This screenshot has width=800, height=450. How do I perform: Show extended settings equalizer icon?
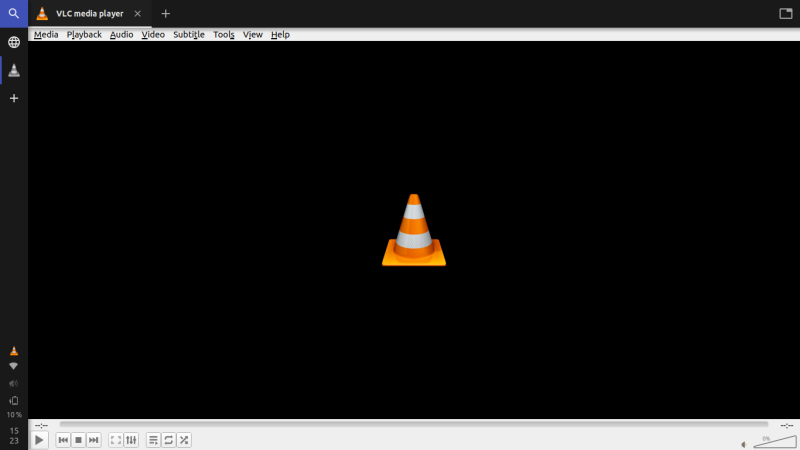(x=131, y=440)
